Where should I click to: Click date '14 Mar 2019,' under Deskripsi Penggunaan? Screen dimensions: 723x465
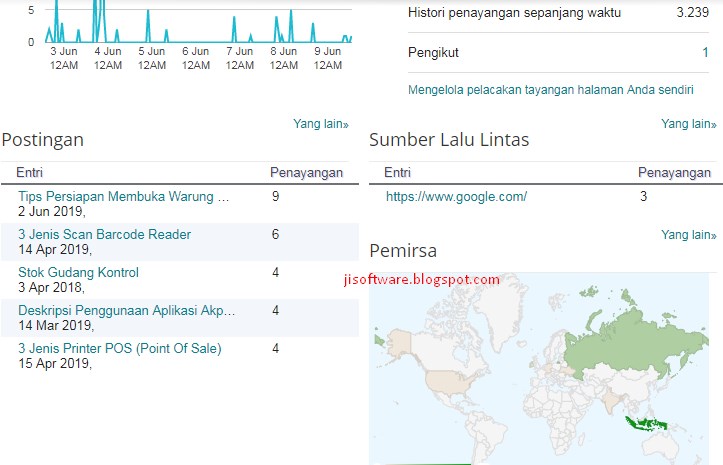pyautogui.click(x=56, y=325)
